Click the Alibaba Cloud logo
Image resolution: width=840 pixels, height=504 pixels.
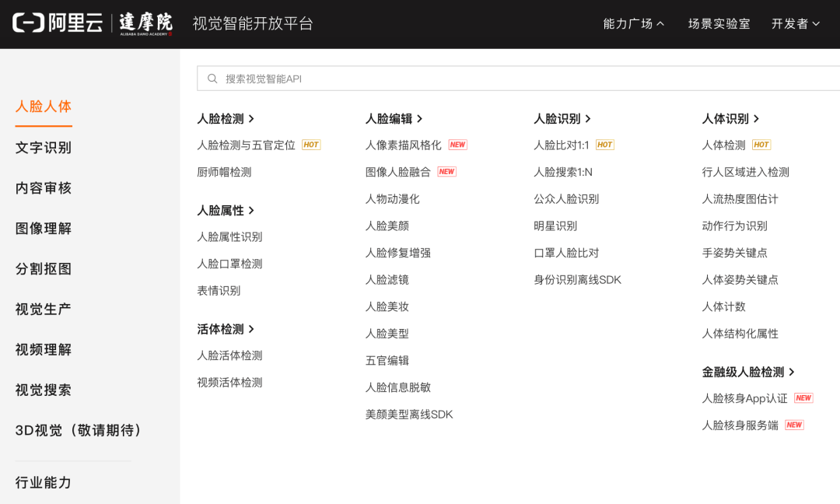click(58, 23)
